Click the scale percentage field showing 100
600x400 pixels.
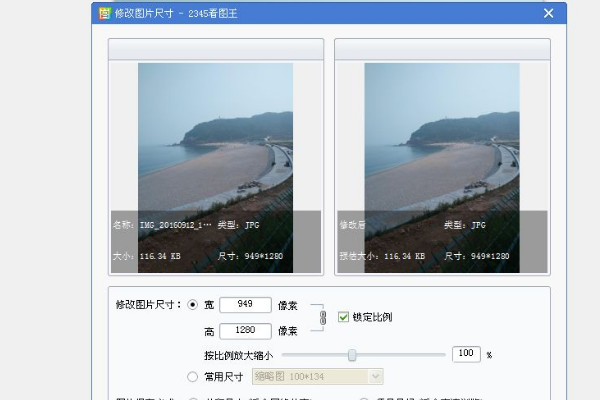(466, 354)
